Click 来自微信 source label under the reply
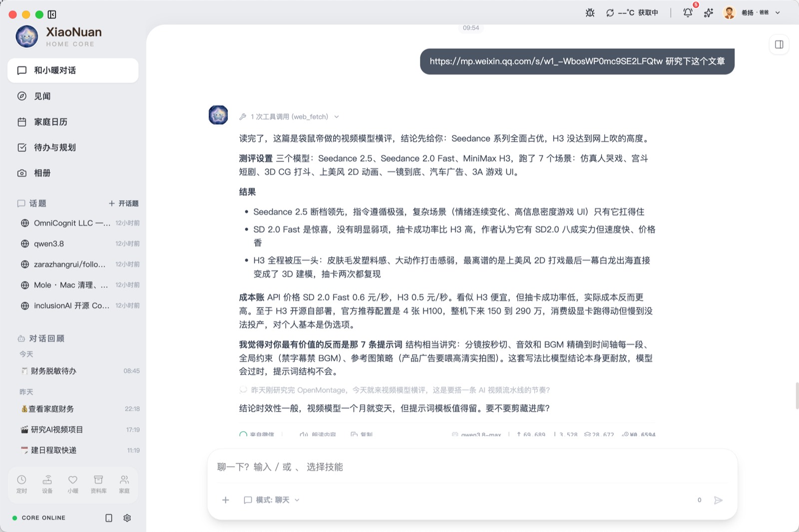This screenshot has height=532, width=799. pyautogui.click(x=257, y=435)
